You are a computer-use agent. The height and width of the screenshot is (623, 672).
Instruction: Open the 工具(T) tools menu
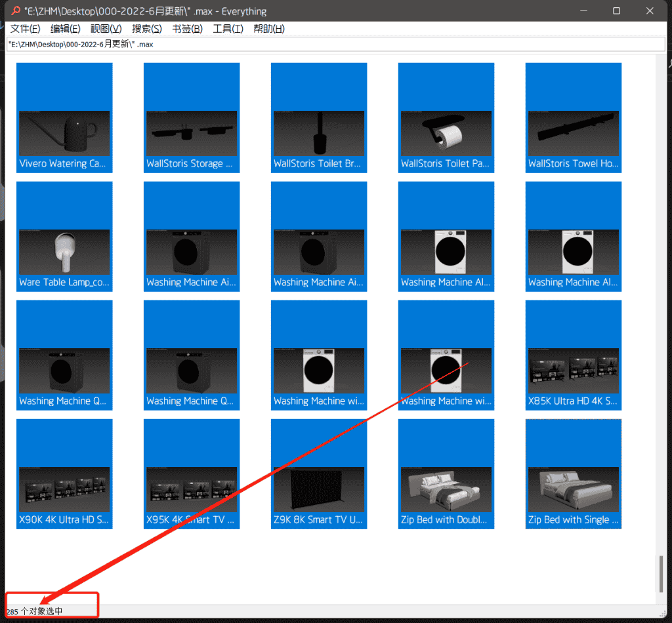pos(228,29)
